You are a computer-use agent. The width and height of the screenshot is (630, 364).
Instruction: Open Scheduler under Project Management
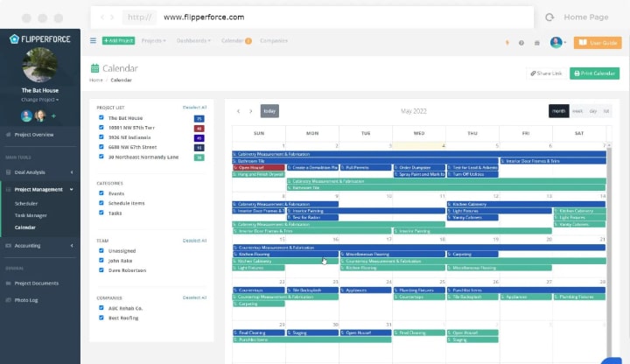[x=26, y=204]
